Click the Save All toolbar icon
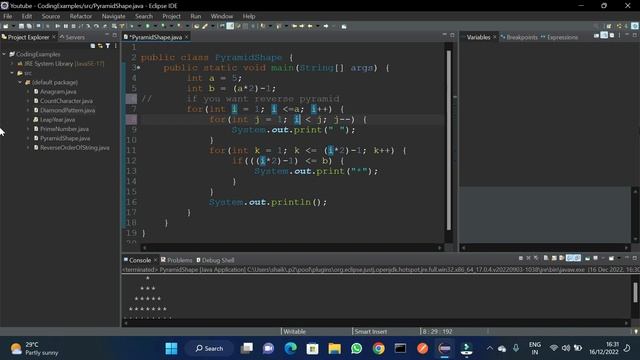Viewport: 640px width, 360px height. tap(29, 26)
